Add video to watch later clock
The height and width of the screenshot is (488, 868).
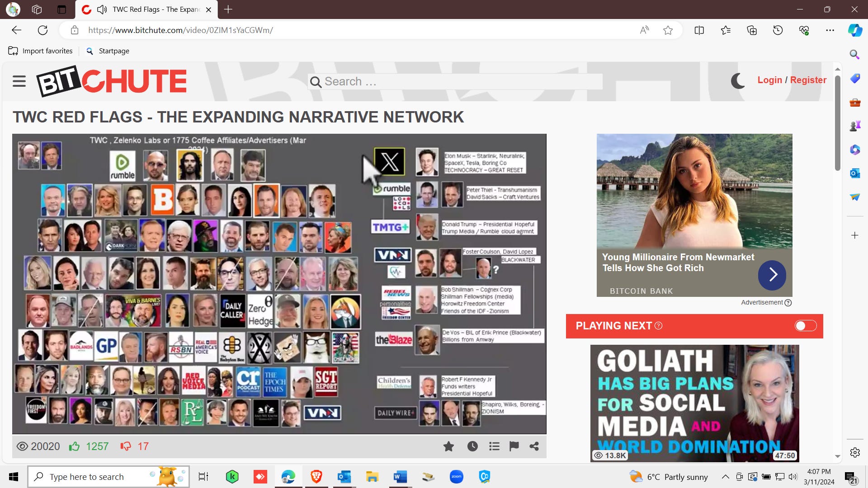click(x=472, y=446)
